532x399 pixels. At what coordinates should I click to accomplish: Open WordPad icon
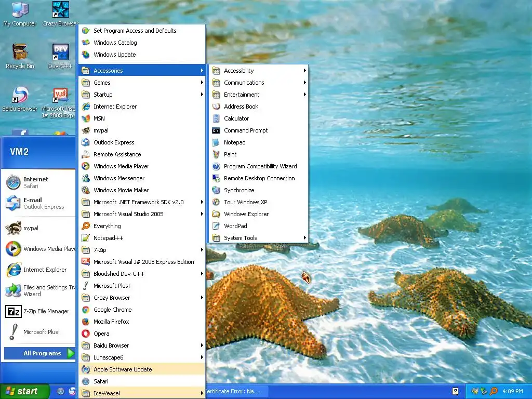pos(216,226)
